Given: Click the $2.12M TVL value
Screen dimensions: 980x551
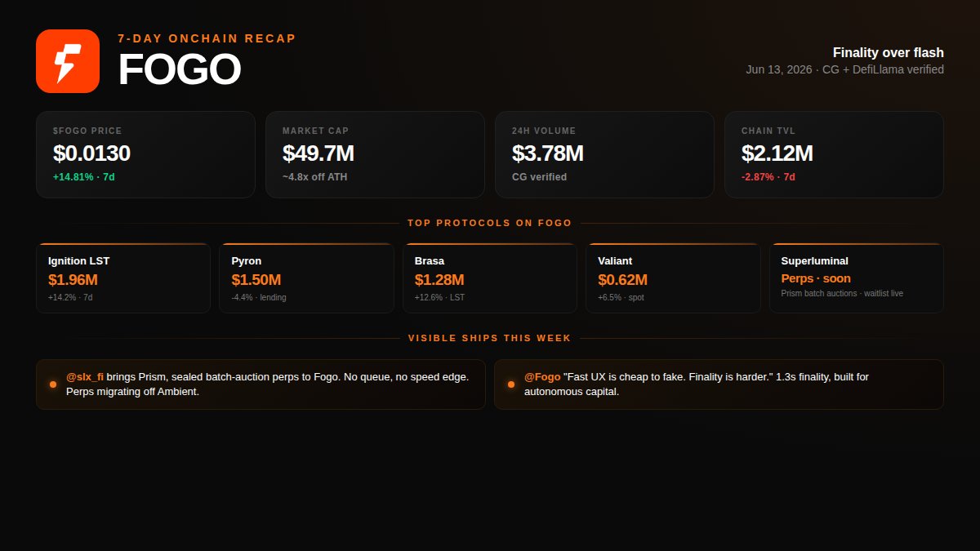Looking at the screenshot, I should tap(777, 153).
